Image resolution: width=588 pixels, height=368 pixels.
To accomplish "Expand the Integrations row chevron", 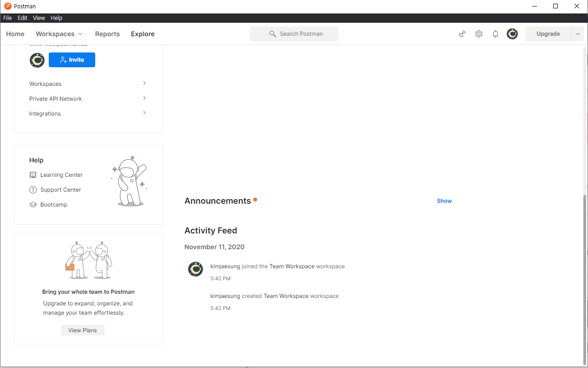I will coord(144,113).
